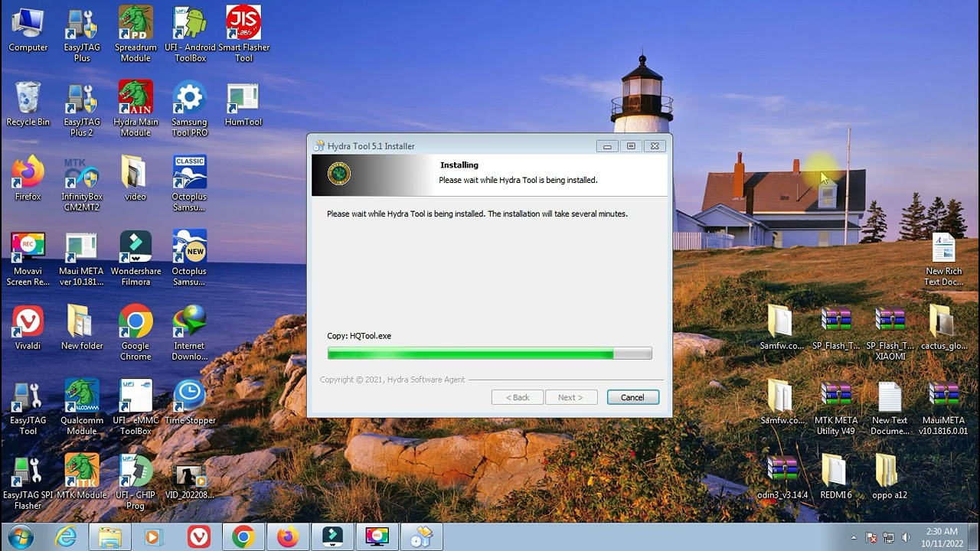The width and height of the screenshot is (980, 551).
Task: Open Chrome from the taskbar
Action: click(243, 537)
